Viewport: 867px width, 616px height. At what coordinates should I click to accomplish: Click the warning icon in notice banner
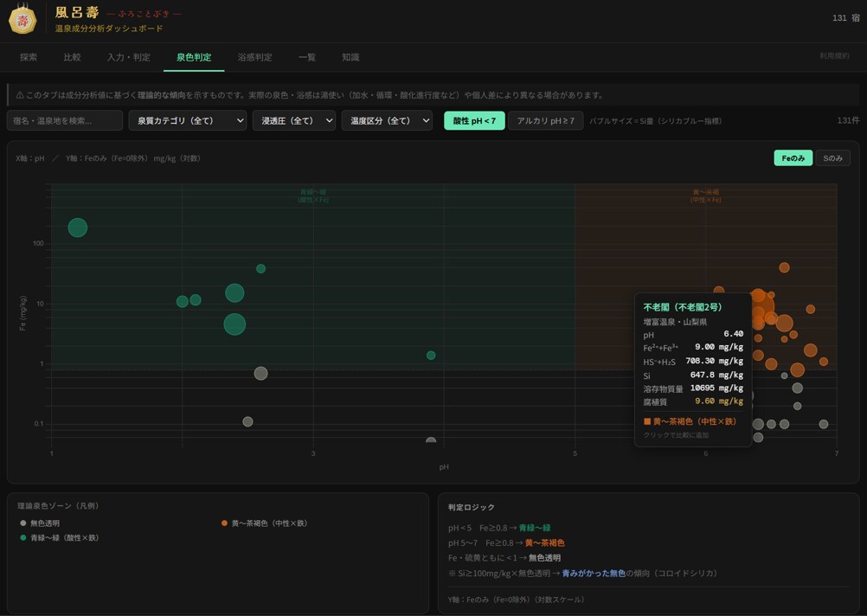tap(20, 95)
